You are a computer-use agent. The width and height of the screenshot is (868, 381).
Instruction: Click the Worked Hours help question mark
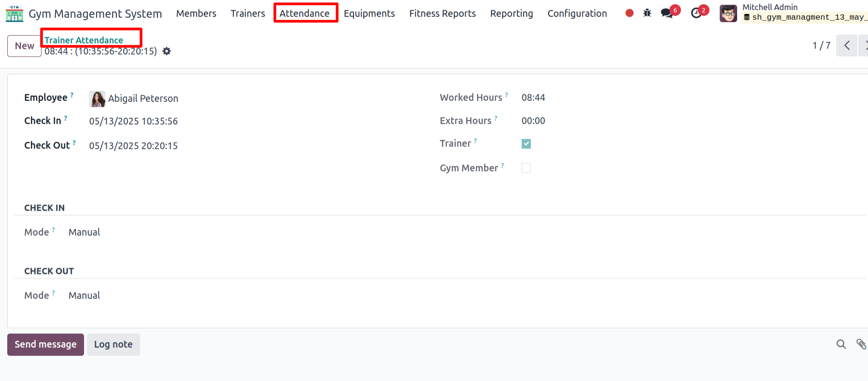coord(507,95)
